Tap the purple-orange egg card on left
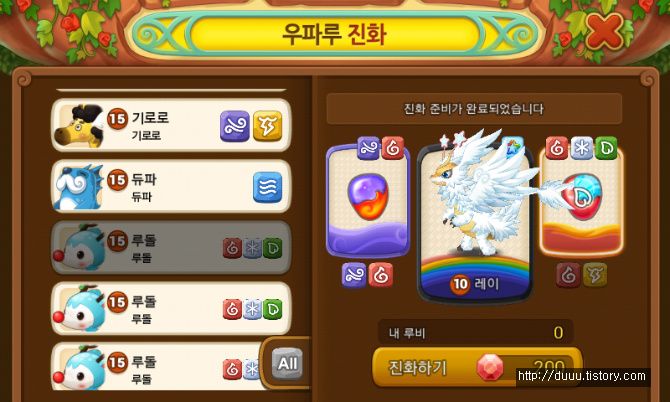670x402 pixels. pyautogui.click(x=368, y=201)
